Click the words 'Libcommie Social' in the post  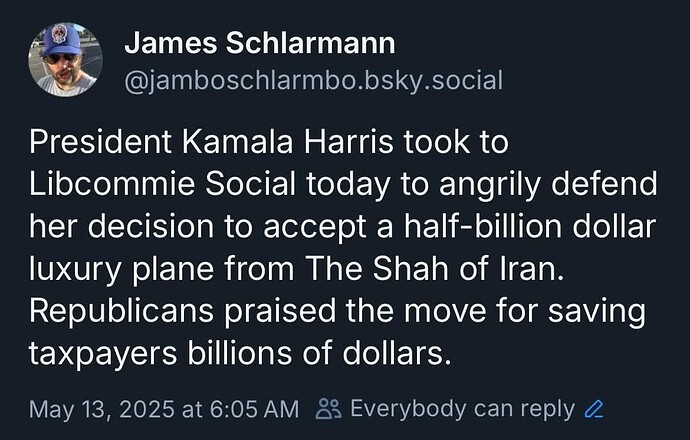coord(162,184)
